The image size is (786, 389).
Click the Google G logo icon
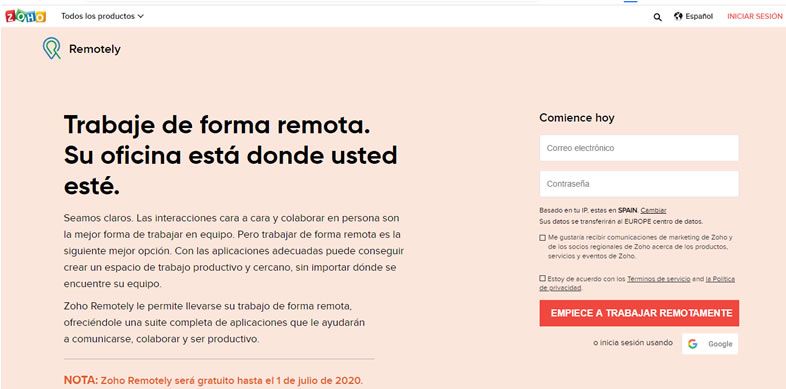click(693, 344)
